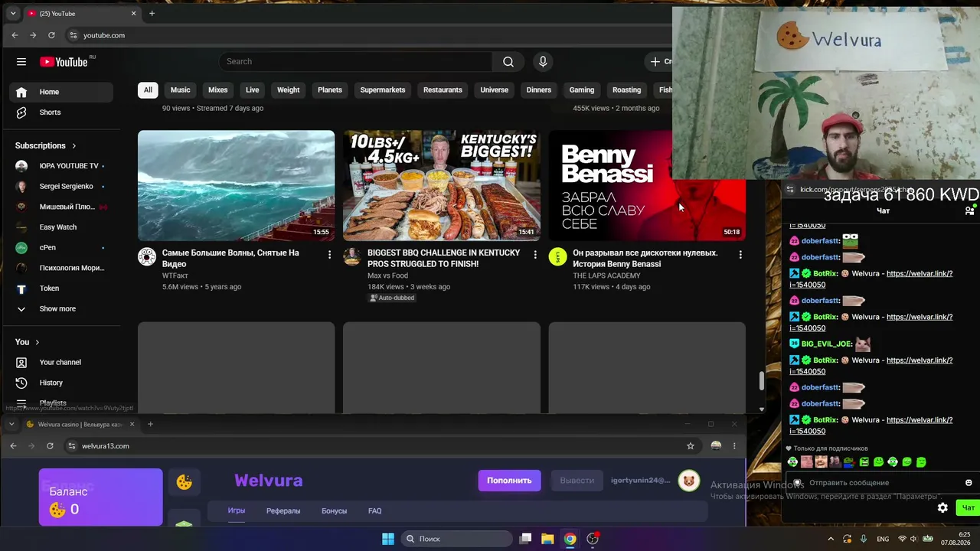Screen dimensions: 980x551
Task: Reload the YouTube page
Action: (x=51, y=35)
